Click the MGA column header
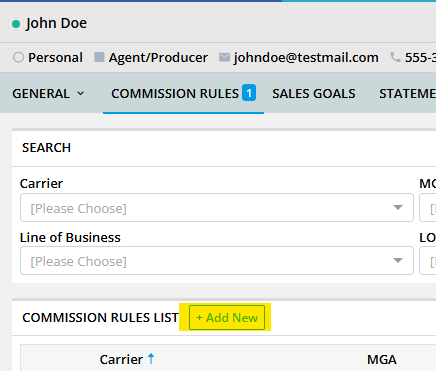Image resolution: width=436 pixels, height=371 pixels. [x=382, y=359]
